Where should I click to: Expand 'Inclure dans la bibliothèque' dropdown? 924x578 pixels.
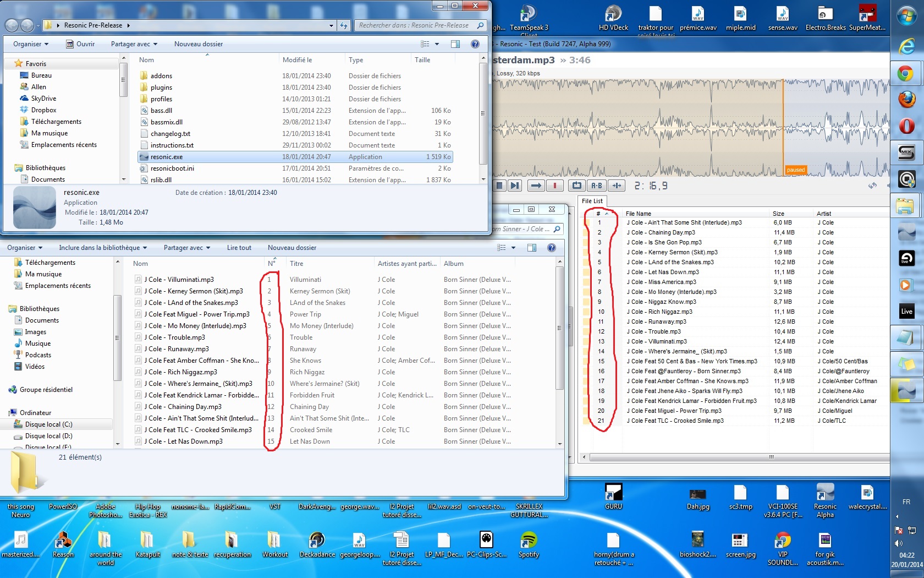coord(103,248)
